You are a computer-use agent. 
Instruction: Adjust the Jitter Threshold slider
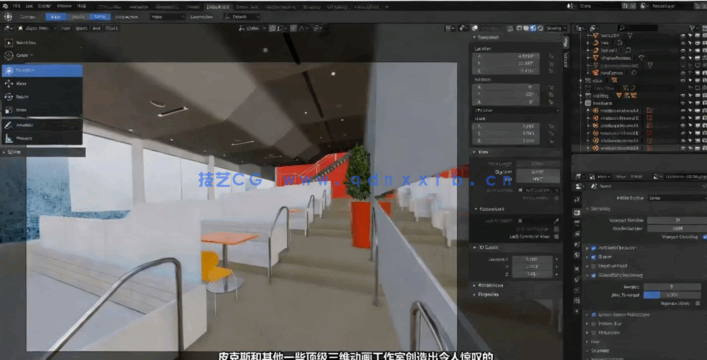coord(672,295)
